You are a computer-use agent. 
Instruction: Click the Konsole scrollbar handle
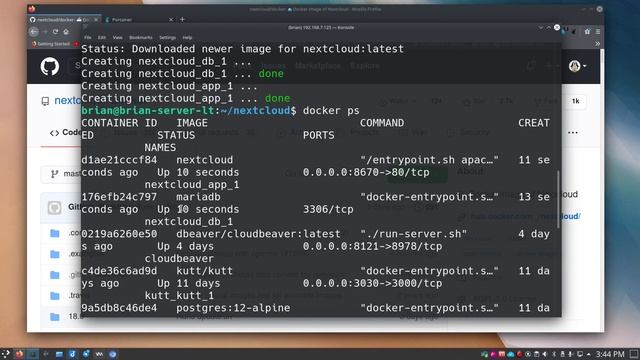(558, 200)
